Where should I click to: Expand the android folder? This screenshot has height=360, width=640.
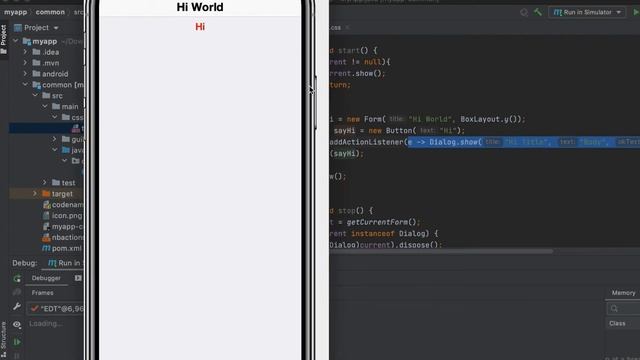click(x=26, y=74)
